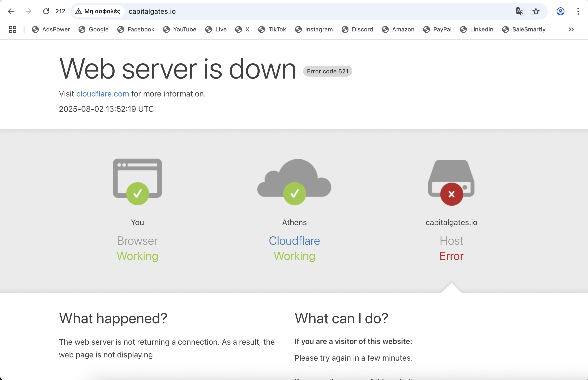
Task: Click 'If you are a visitor of this website:'
Action: (x=353, y=341)
